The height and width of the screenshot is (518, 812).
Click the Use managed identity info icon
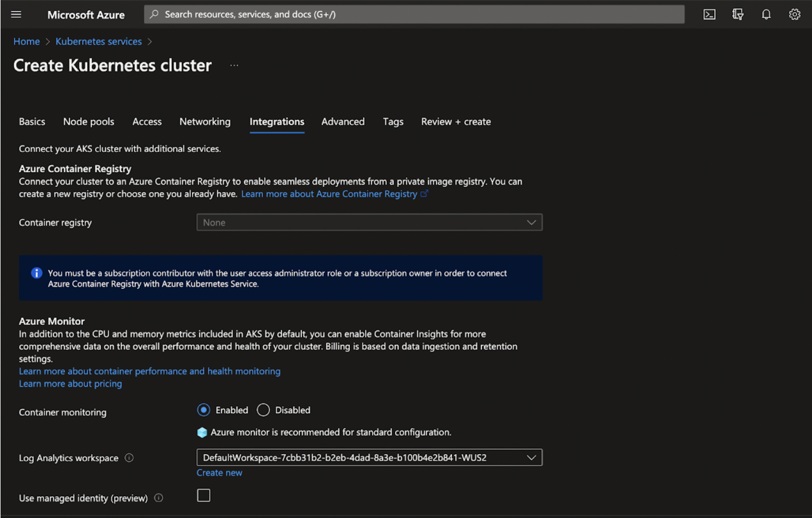159,498
